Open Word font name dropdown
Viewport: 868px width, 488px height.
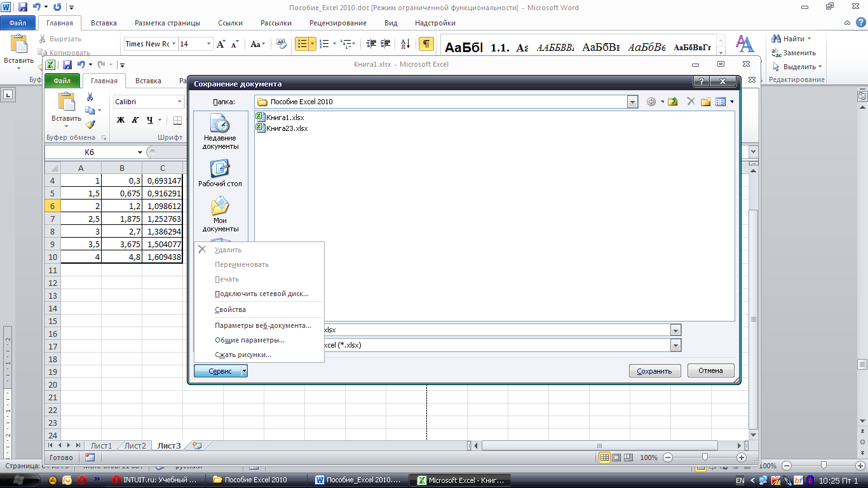click(x=173, y=44)
